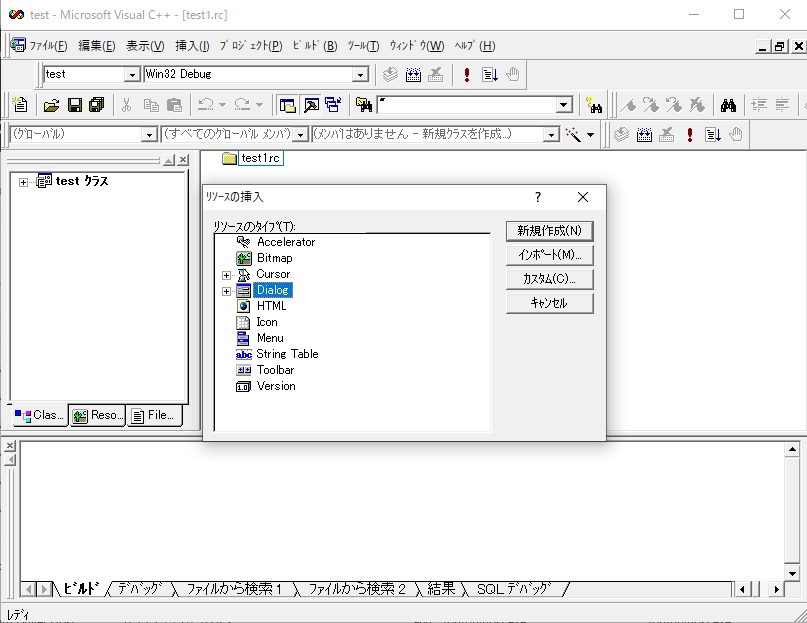Expand the test classes tree node

[23, 182]
